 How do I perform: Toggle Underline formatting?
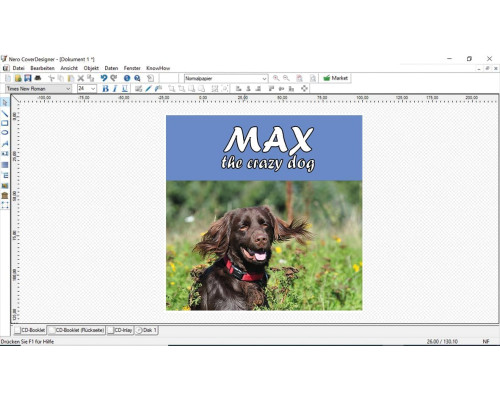pos(125,89)
